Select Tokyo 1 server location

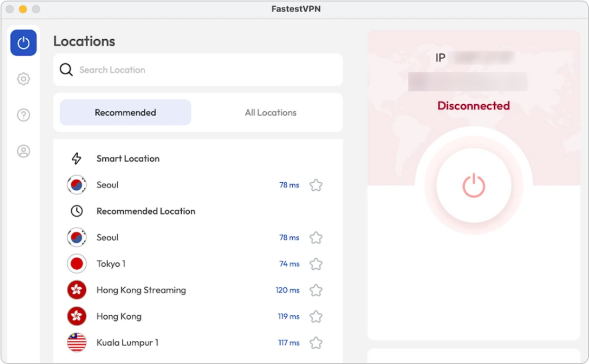click(111, 264)
